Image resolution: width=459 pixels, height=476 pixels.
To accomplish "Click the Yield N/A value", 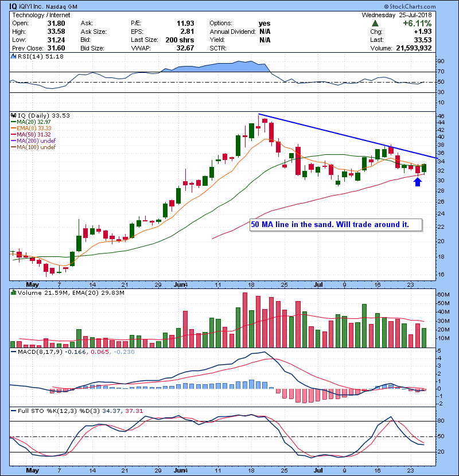I will pyautogui.click(x=265, y=40).
